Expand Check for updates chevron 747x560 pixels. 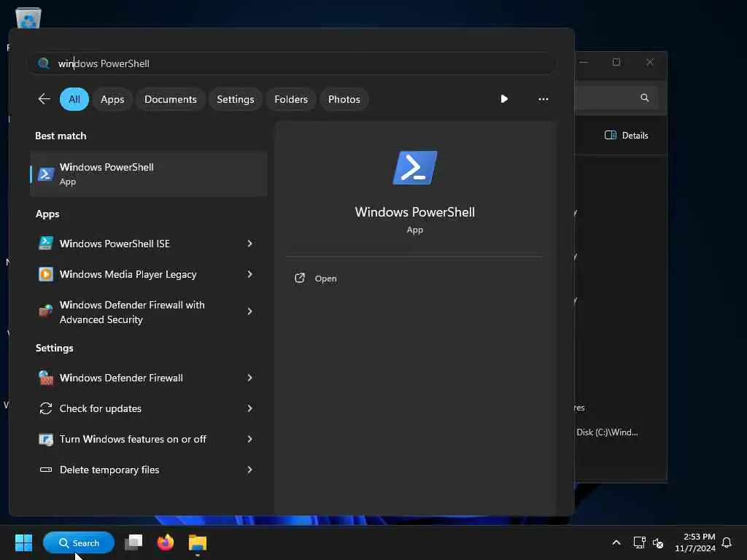[249, 408]
